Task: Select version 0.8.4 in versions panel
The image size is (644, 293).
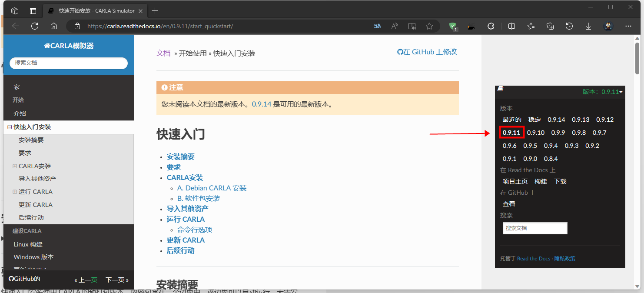Action: pyautogui.click(x=551, y=159)
